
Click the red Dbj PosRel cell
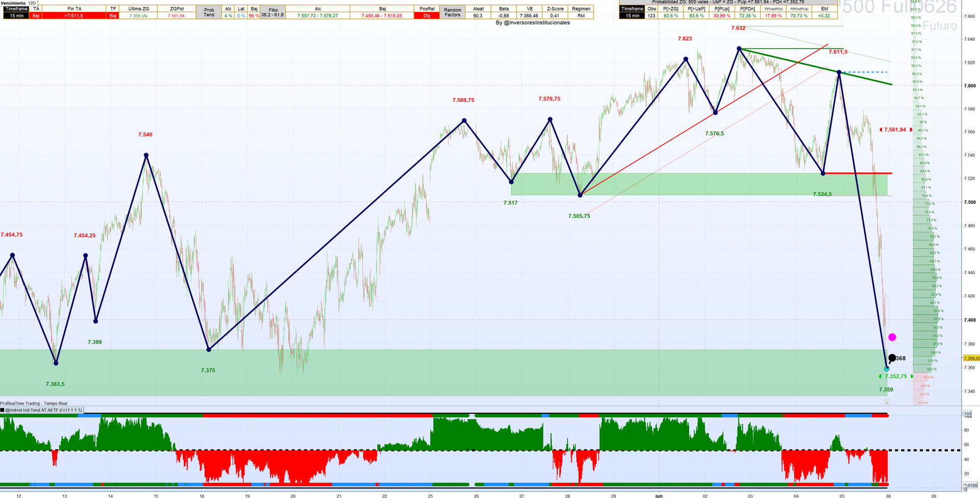[427, 16]
